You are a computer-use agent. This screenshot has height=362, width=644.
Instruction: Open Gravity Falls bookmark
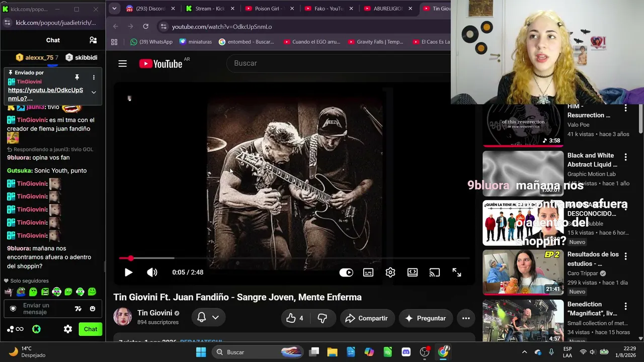[x=375, y=42]
